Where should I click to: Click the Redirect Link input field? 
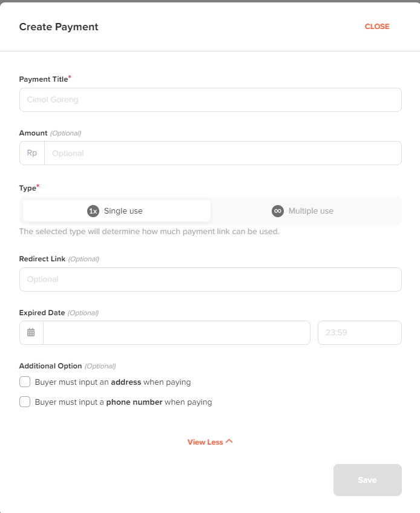[210, 279]
